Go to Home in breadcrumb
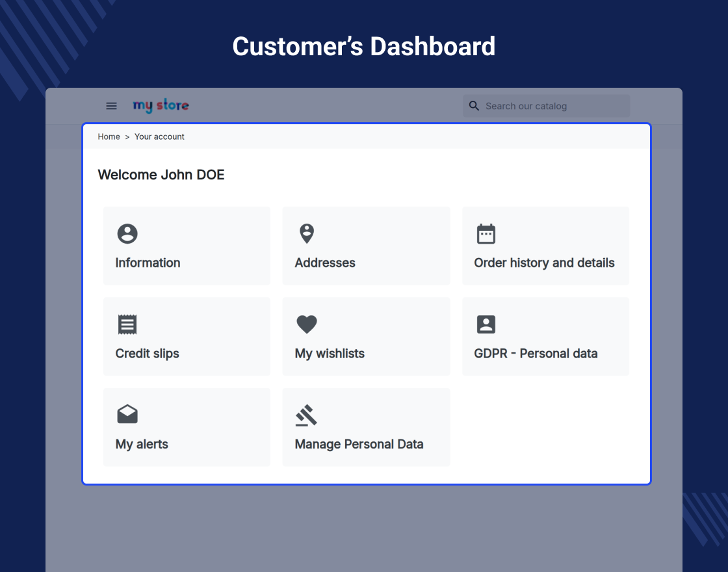Screen dimensions: 728x572 109,136
